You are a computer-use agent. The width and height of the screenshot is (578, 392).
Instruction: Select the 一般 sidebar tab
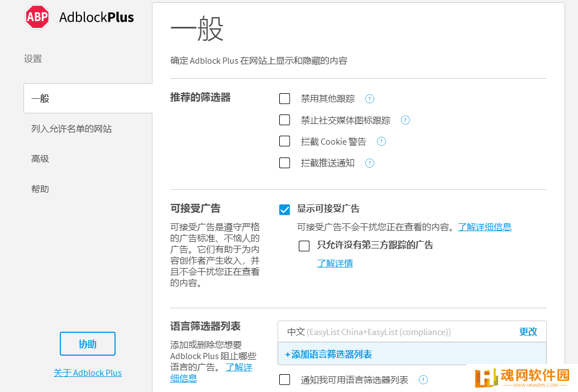[88, 98]
